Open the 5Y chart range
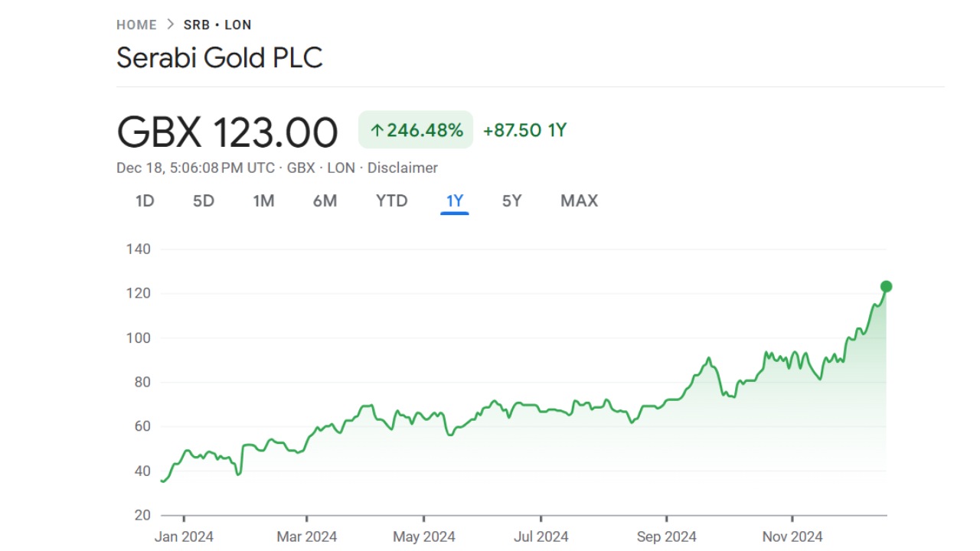This screenshot has width=980, height=551. click(x=511, y=201)
